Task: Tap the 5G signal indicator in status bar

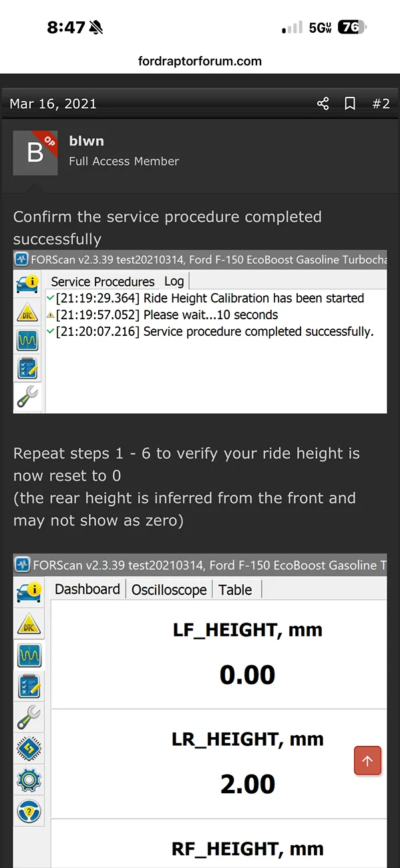Action: 320,28
